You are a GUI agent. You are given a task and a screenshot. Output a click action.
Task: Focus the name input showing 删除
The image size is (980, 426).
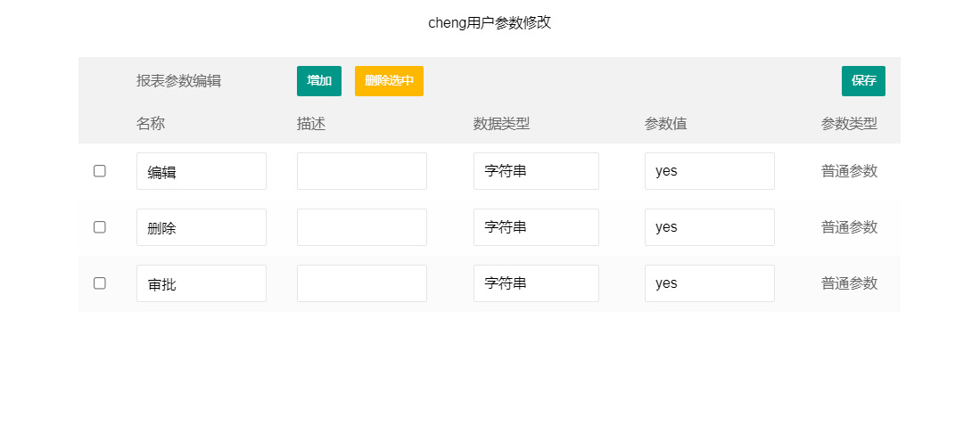pos(201,227)
